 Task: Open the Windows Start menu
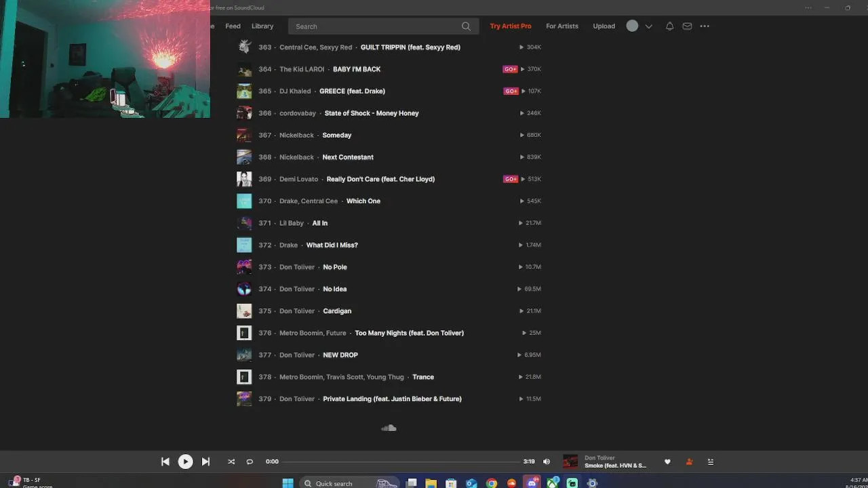[x=288, y=483]
